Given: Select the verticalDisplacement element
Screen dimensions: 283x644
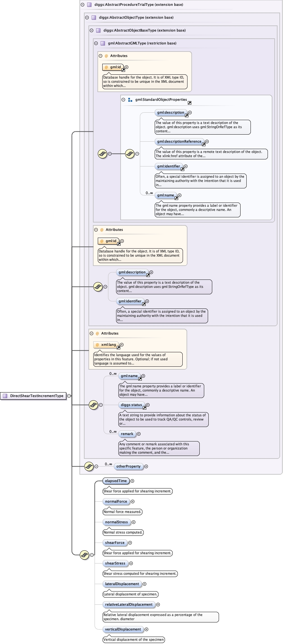Looking at the screenshot, I should point(123,629).
